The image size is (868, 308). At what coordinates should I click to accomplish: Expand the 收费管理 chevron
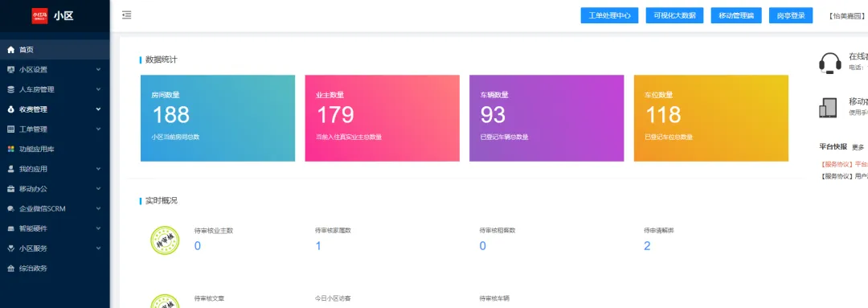tap(99, 109)
